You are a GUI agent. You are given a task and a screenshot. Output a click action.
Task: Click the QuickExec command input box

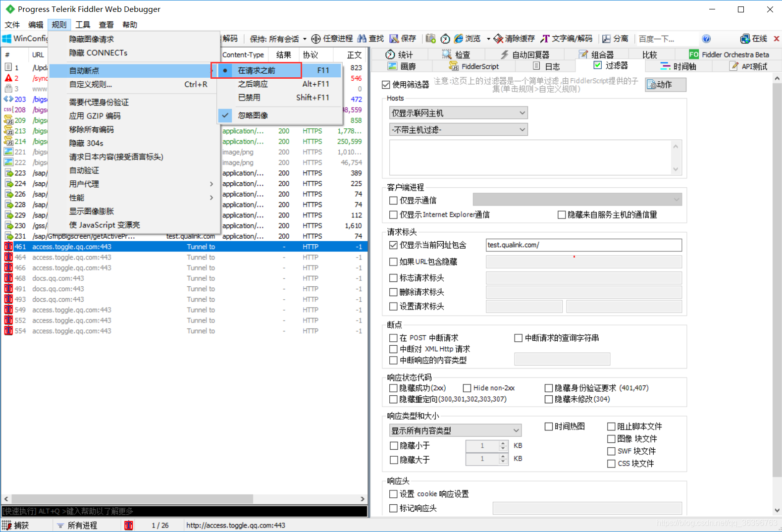(x=184, y=511)
